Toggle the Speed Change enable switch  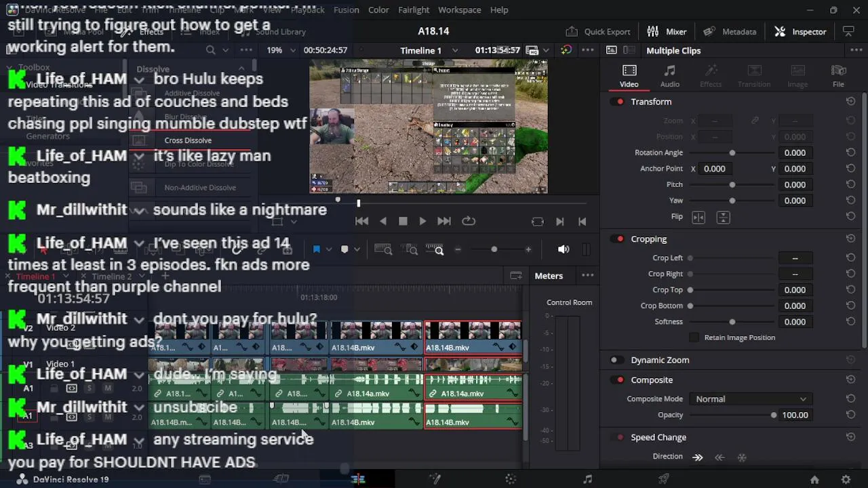coord(617,437)
